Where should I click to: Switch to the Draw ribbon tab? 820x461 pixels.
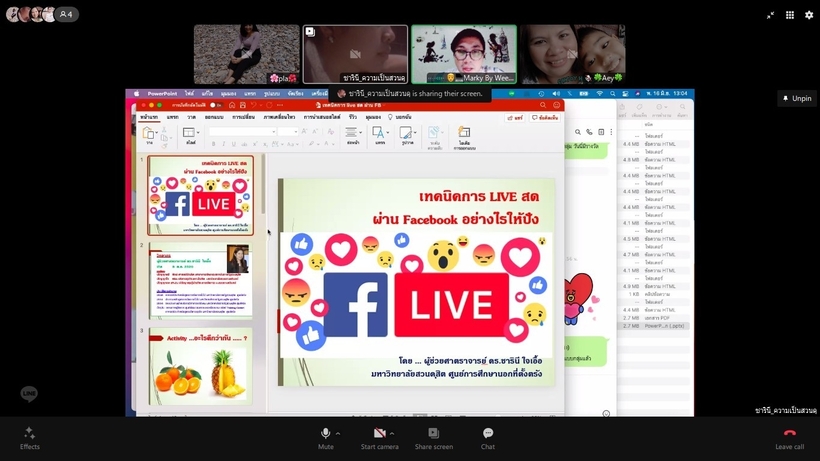191,117
